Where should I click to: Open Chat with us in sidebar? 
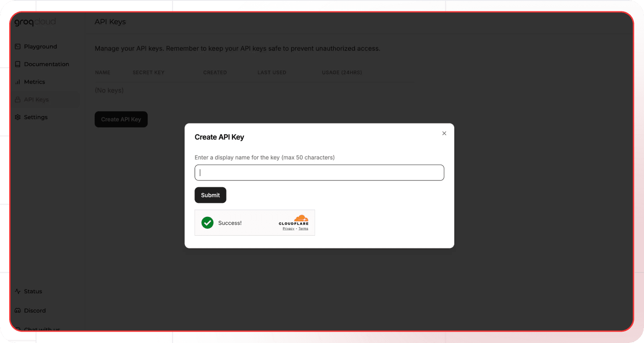coord(42,329)
